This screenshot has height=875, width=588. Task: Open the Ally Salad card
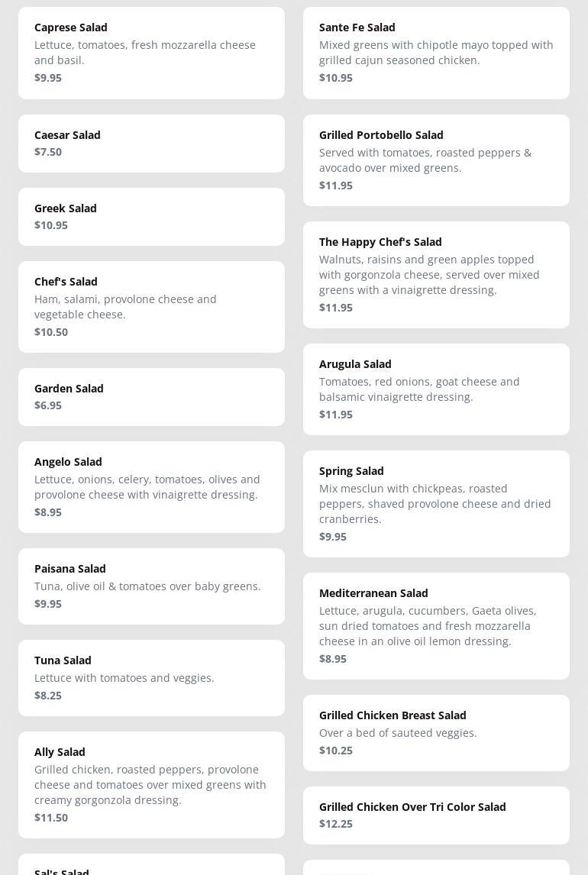(151, 785)
